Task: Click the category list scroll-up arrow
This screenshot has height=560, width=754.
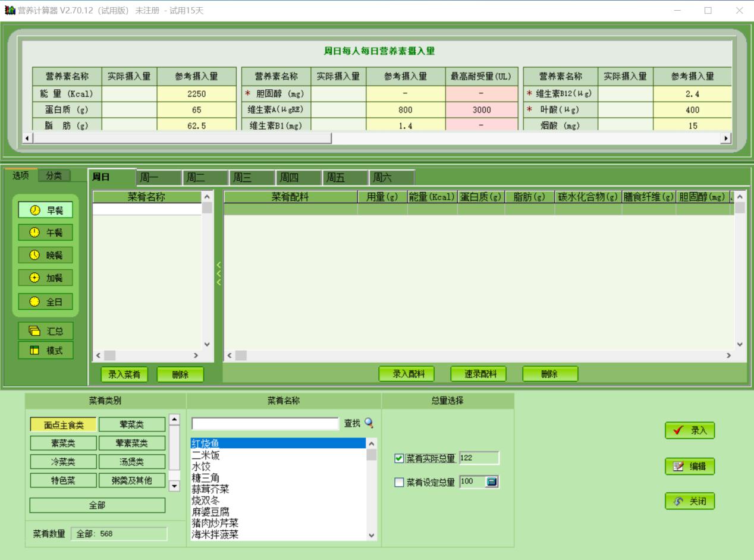Action: [x=174, y=419]
